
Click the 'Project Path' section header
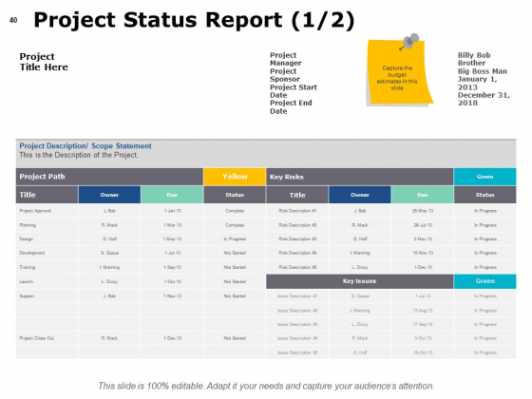point(109,177)
